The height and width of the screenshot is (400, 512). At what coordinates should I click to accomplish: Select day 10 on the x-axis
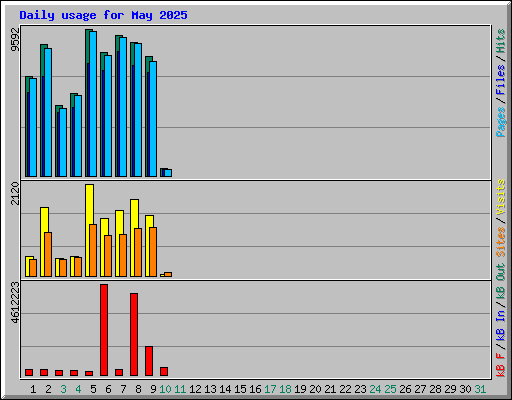[165, 389]
